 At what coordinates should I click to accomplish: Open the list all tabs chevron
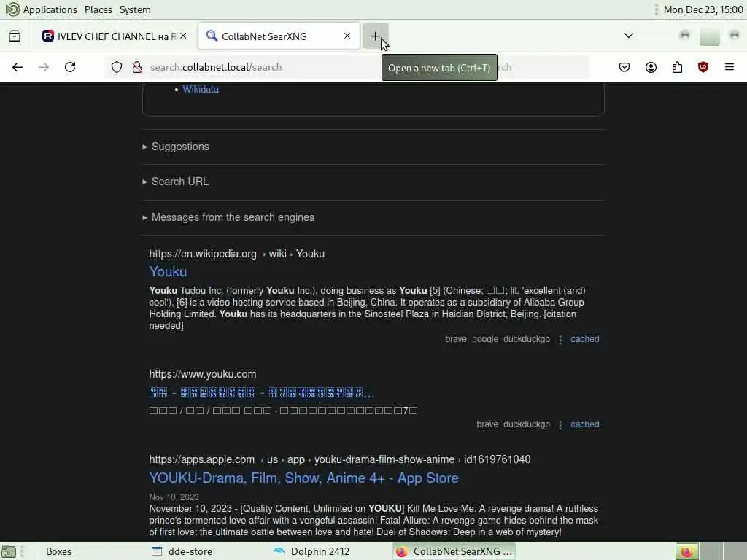pyautogui.click(x=629, y=36)
